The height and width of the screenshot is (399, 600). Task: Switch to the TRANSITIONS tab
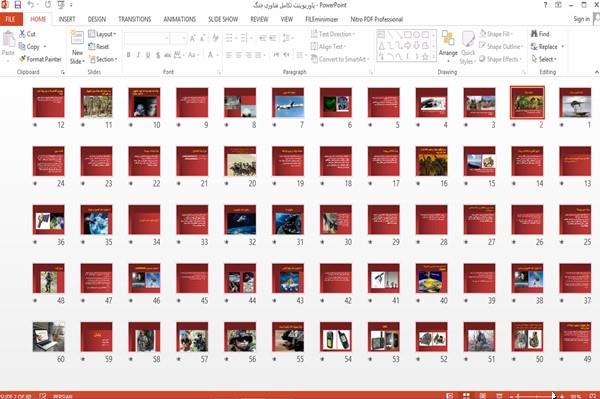pyautogui.click(x=135, y=19)
